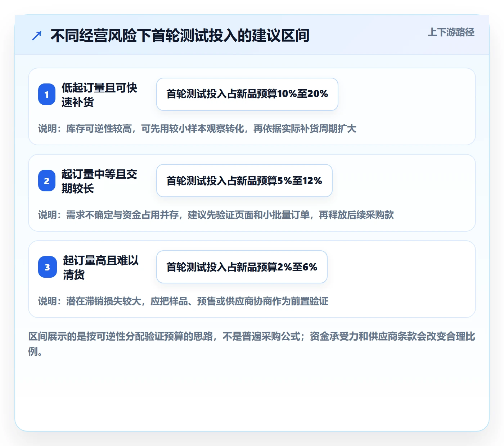Click the heading 起订量中等且交期较长
The width and height of the screenshot is (504, 446).
(x=99, y=181)
